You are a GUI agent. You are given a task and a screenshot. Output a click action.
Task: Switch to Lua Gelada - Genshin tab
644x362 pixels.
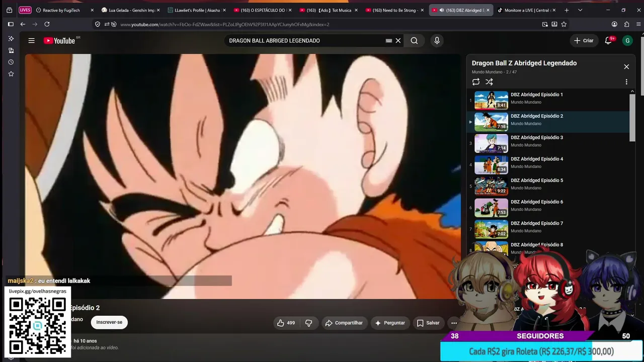tap(130, 10)
